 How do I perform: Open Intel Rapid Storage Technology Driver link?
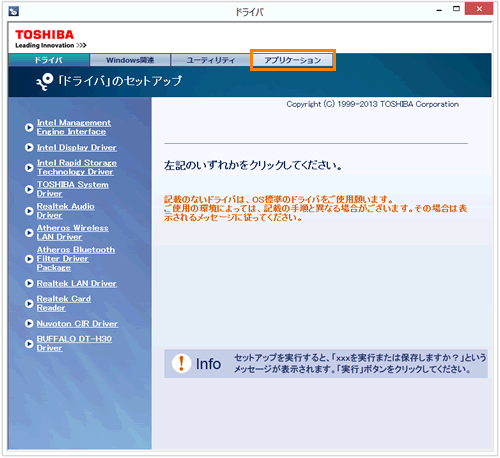point(77,167)
